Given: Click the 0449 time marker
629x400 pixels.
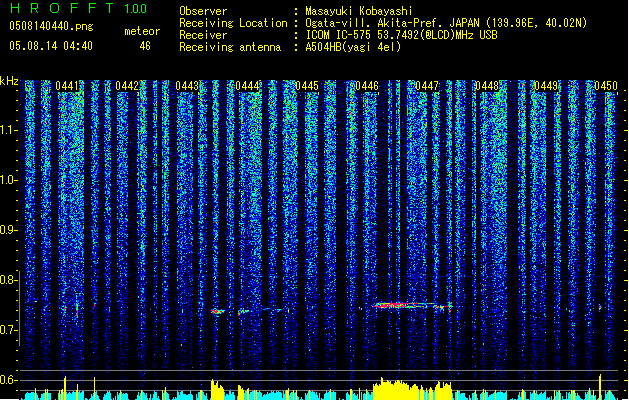Looking at the screenshot, I should 546,86.
